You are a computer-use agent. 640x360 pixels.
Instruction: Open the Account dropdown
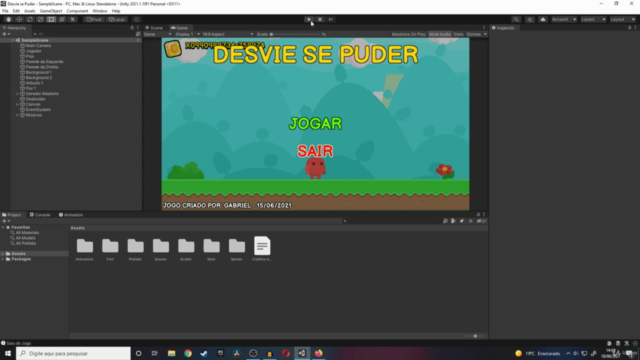point(564,20)
